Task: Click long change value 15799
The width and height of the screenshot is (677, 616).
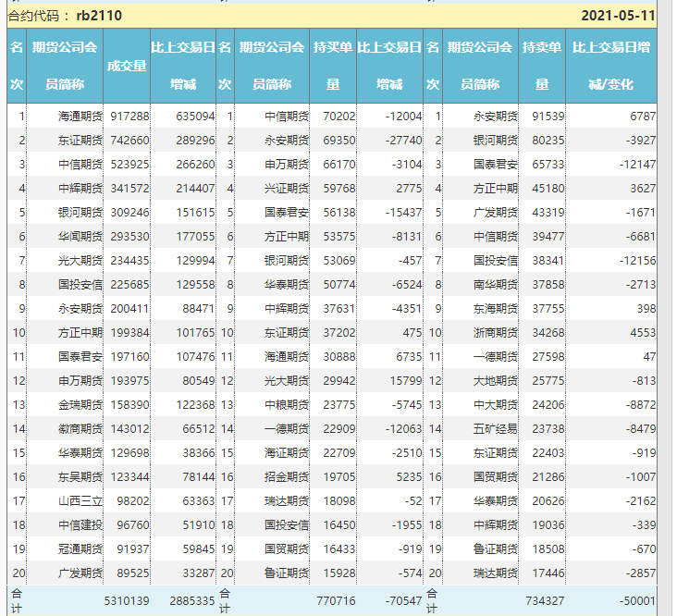Action: (406, 381)
